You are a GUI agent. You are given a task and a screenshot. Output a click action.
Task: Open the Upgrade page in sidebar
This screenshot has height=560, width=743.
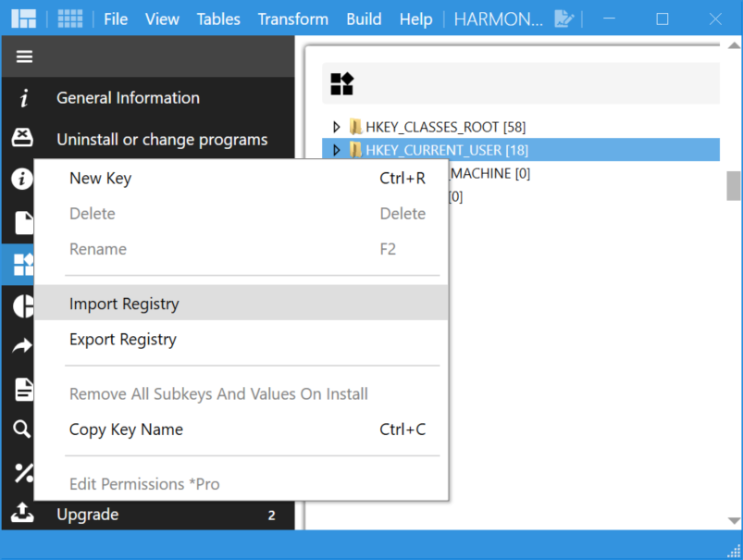(147, 515)
